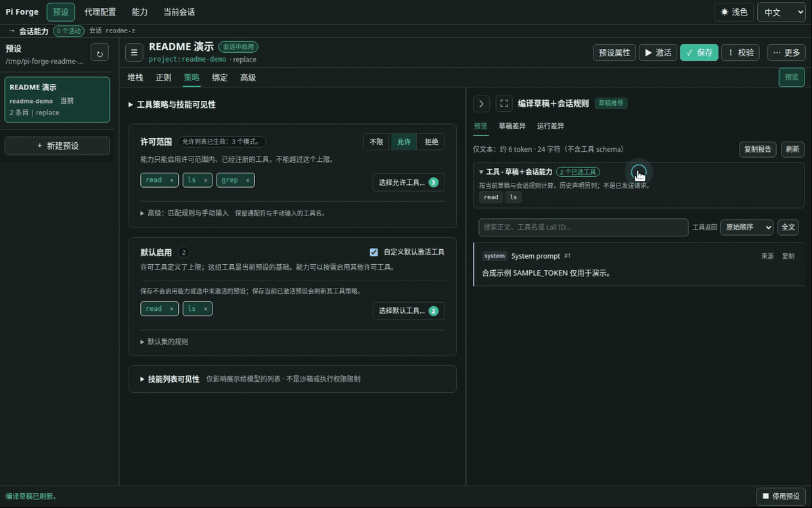This screenshot has height=508, width=812.
Task: Focus the 搜索正文、工具名或 call ID search field
Action: point(583,228)
